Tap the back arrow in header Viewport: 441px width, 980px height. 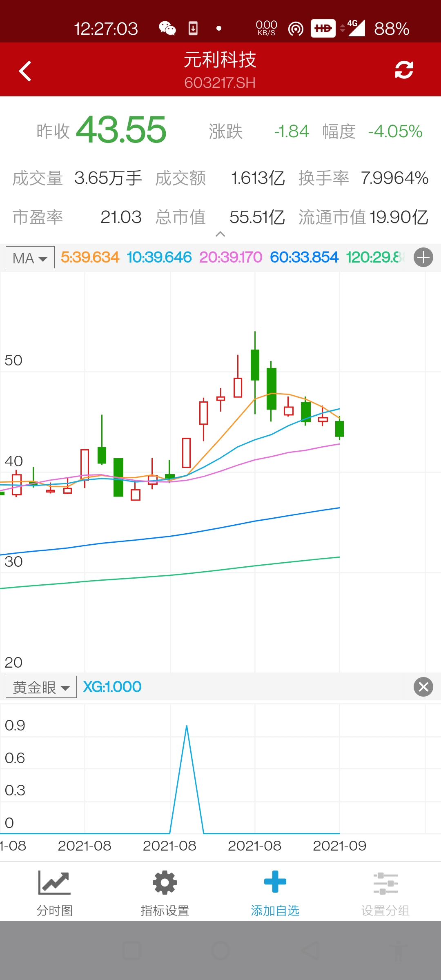coord(25,71)
